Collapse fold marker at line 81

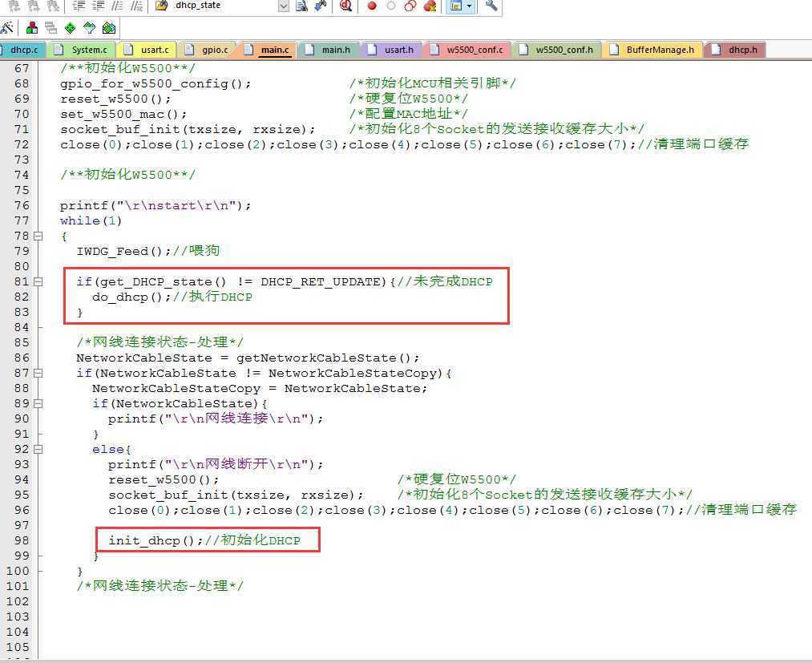click(38, 281)
